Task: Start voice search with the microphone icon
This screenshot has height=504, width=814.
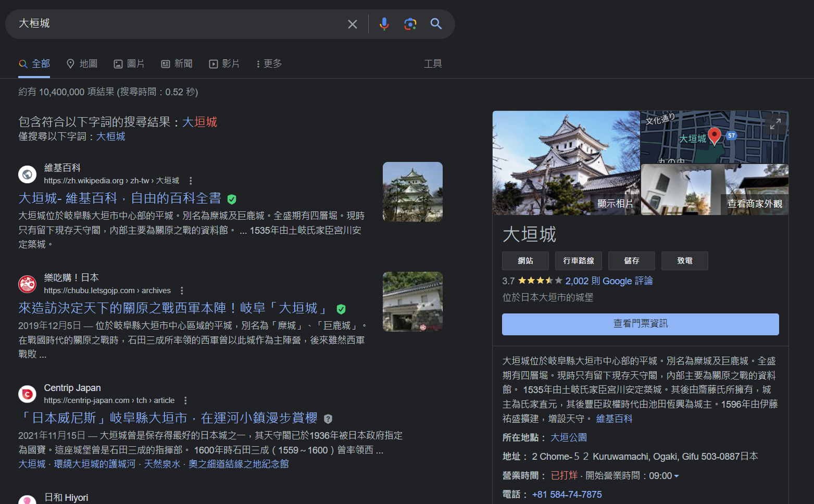Action: pyautogui.click(x=384, y=24)
